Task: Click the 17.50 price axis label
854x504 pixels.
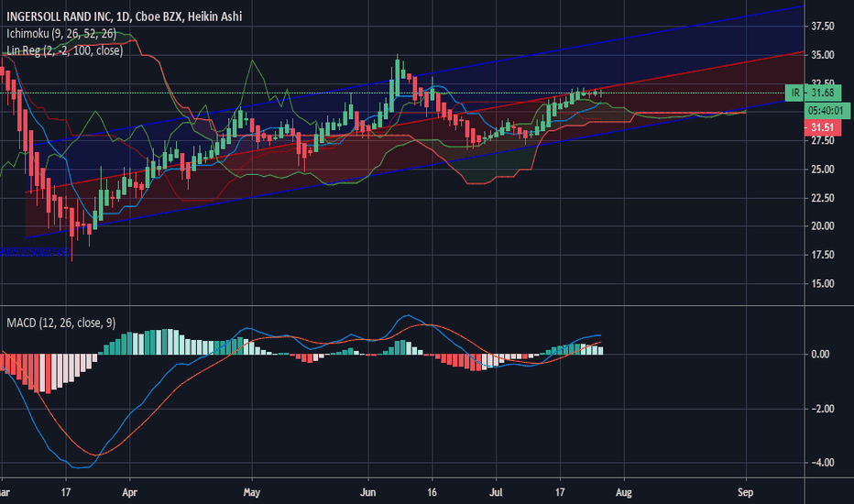Action: [823, 255]
